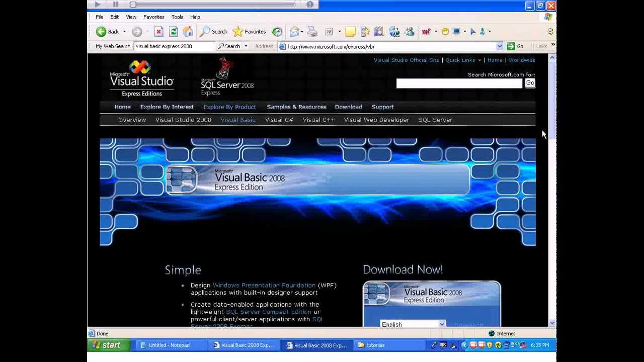Select the Explore By Product tab
This screenshot has height=362, width=644.
point(230,107)
